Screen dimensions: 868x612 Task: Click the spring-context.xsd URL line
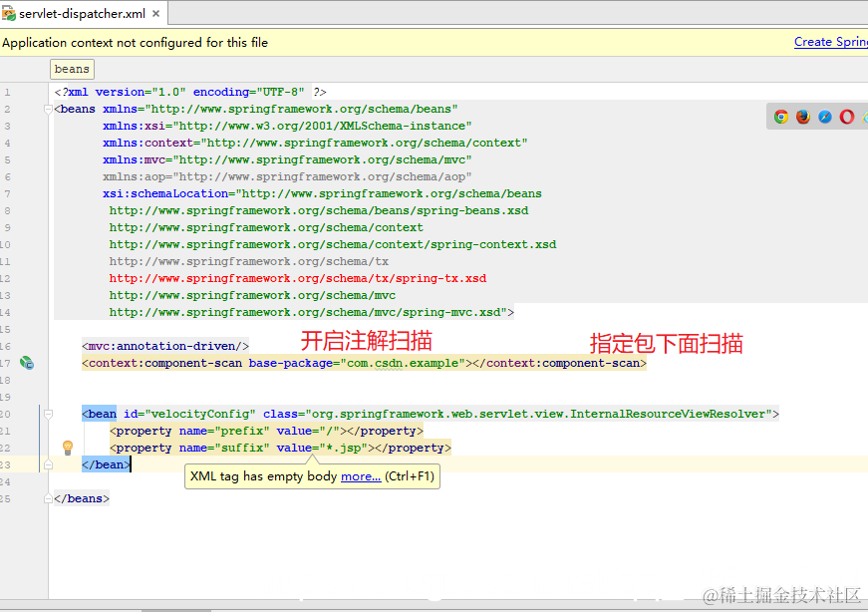333,245
